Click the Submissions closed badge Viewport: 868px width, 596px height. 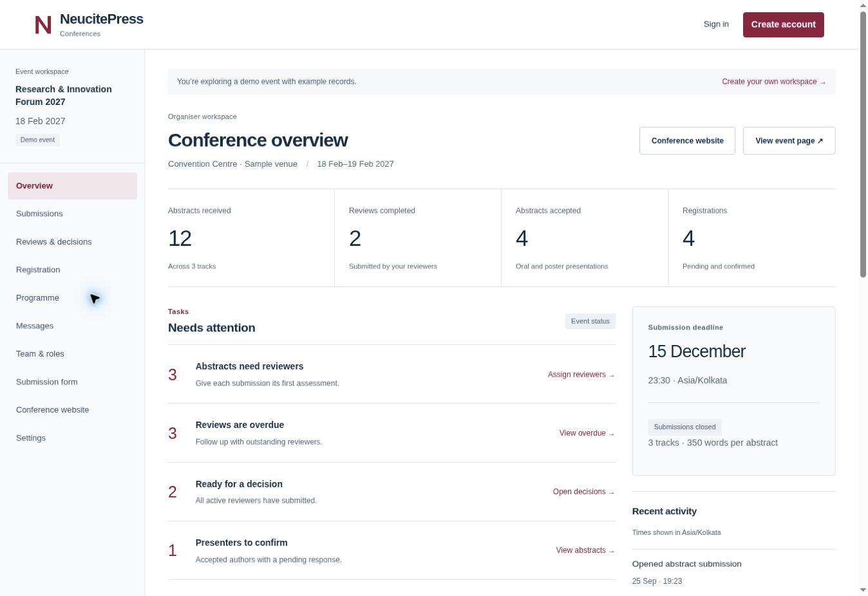[684, 427]
